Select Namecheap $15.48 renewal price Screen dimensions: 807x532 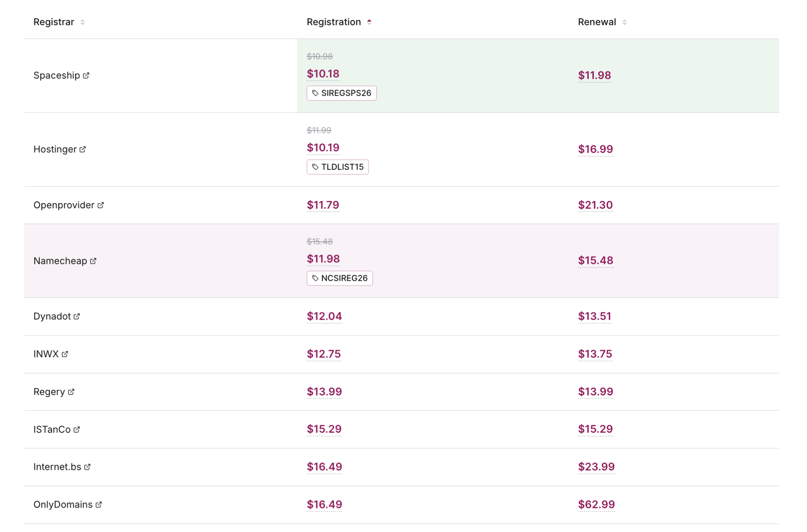click(x=596, y=261)
